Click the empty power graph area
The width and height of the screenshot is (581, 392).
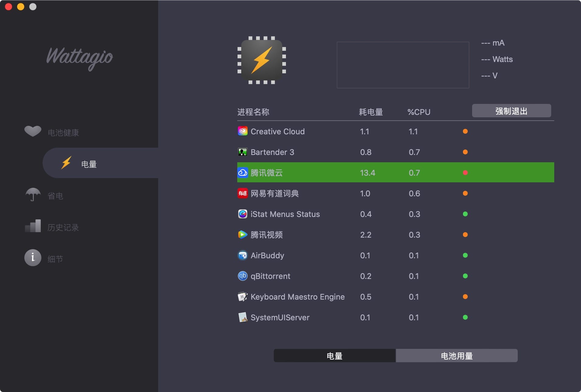tap(403, 65)
